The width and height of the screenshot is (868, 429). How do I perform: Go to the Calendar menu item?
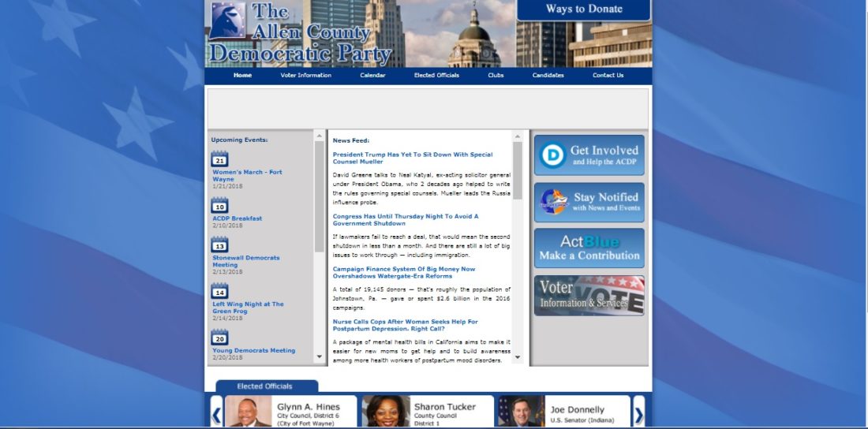[372, 75]
